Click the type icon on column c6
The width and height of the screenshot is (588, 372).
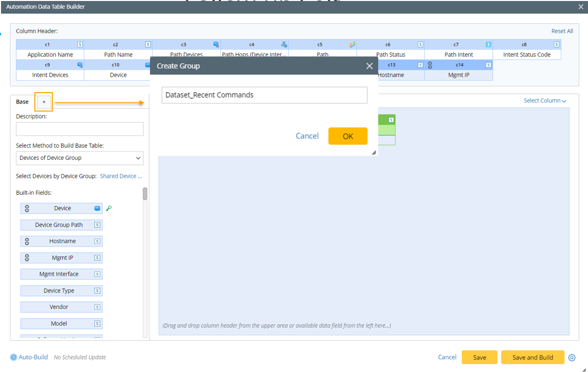[x=421, y=44]
